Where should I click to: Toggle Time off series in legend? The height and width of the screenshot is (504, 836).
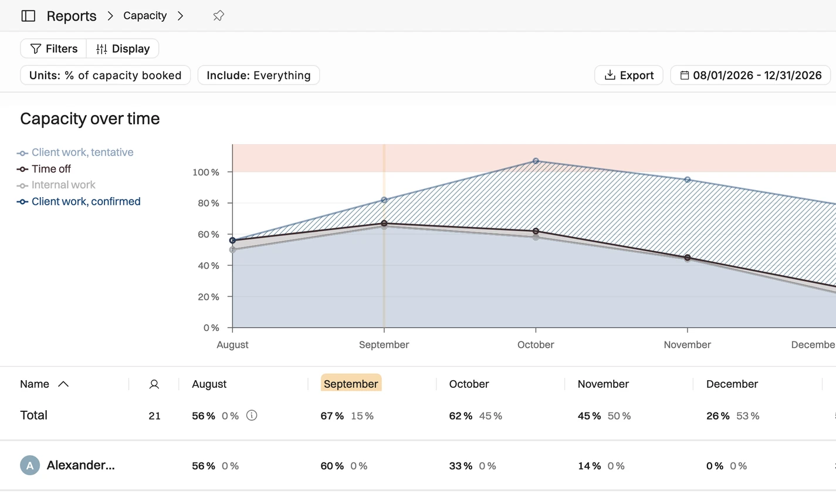click(x=44, y=169)
